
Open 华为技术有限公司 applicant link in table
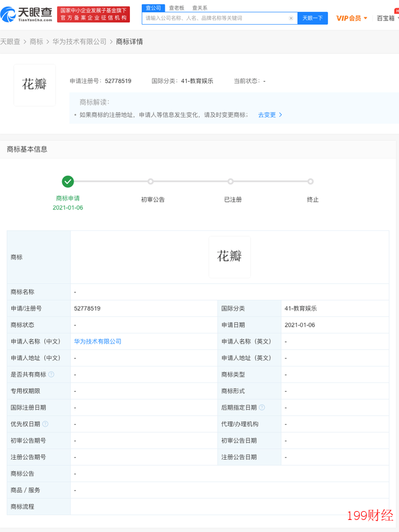[x=98, y=341]
